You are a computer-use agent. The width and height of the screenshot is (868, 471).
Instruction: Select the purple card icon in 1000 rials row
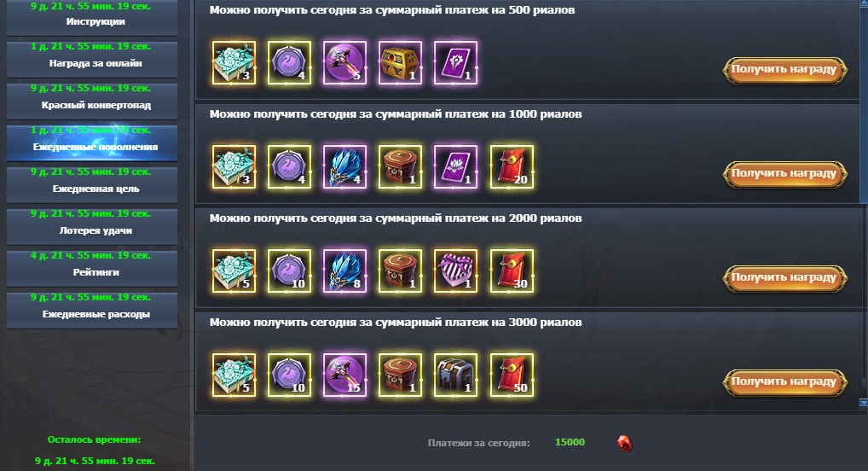[x=455, y=166]
